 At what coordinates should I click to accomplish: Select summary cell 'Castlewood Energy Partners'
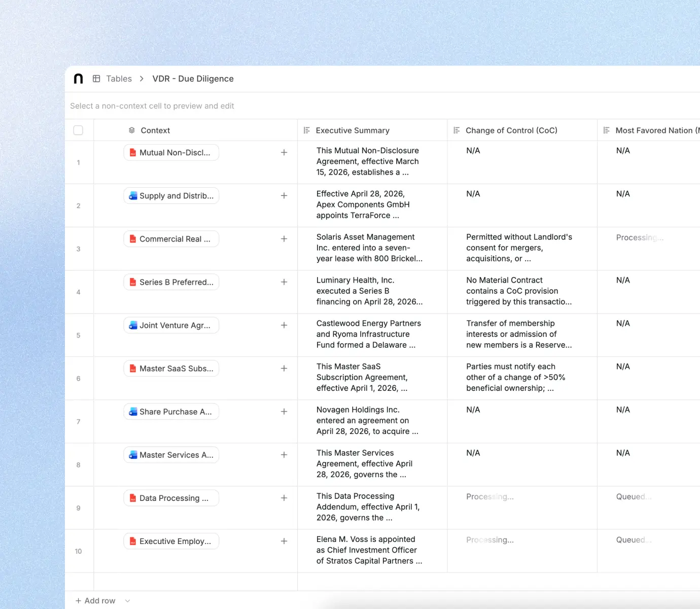372,334
